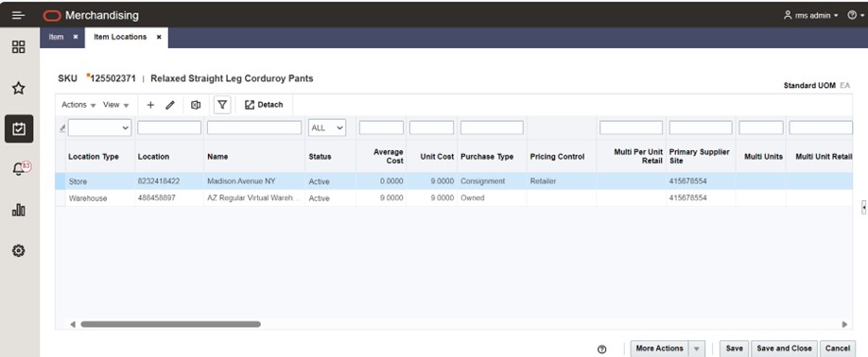Image resolution: width=868 pixels, height=357 pixels.
Task: Open the hamburger navigation menu
Action: (18, 15)
